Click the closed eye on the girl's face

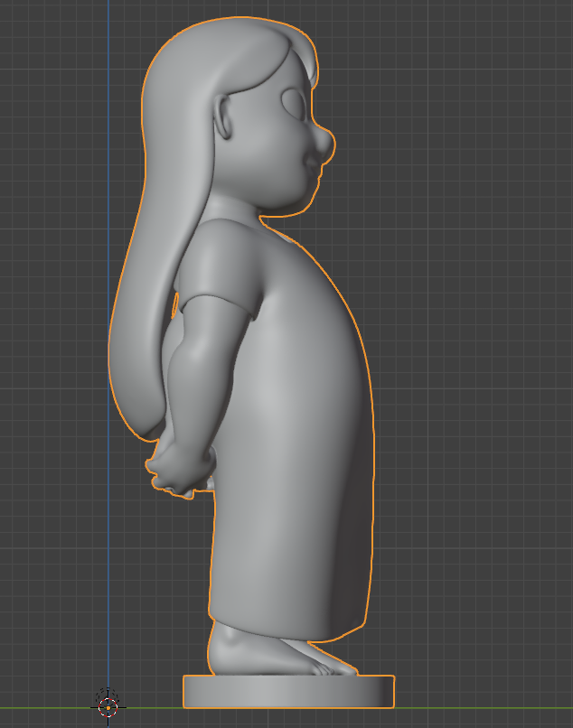(x=294, y=103)
